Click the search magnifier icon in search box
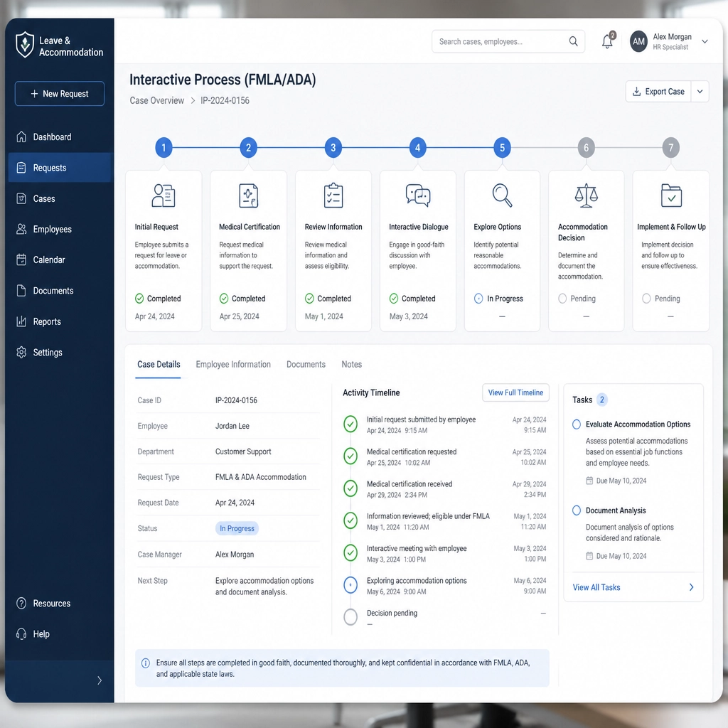The height and width of the screenshot is (728, 728). tap(574, 41)
